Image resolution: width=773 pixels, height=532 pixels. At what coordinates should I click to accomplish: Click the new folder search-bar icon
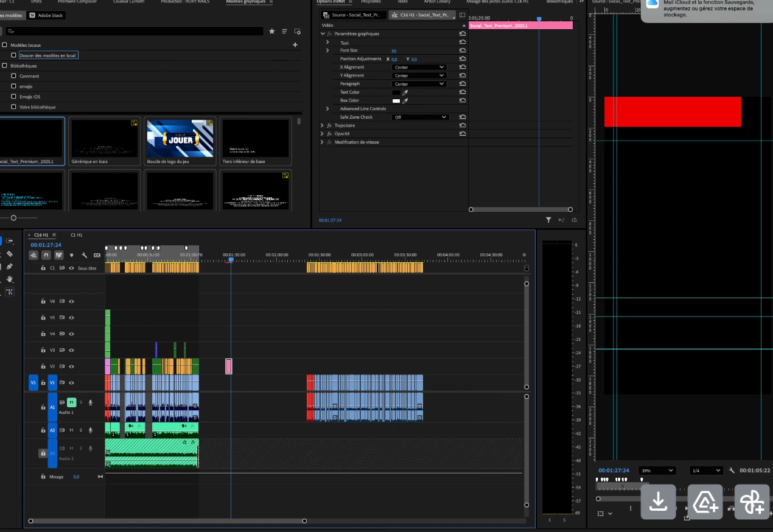coord(298,31)
